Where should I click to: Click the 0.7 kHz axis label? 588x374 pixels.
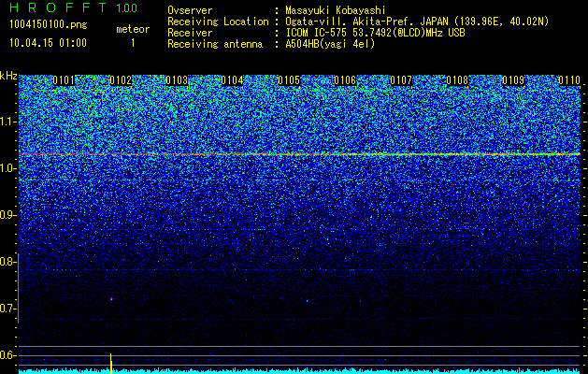(x=7, y=309)
